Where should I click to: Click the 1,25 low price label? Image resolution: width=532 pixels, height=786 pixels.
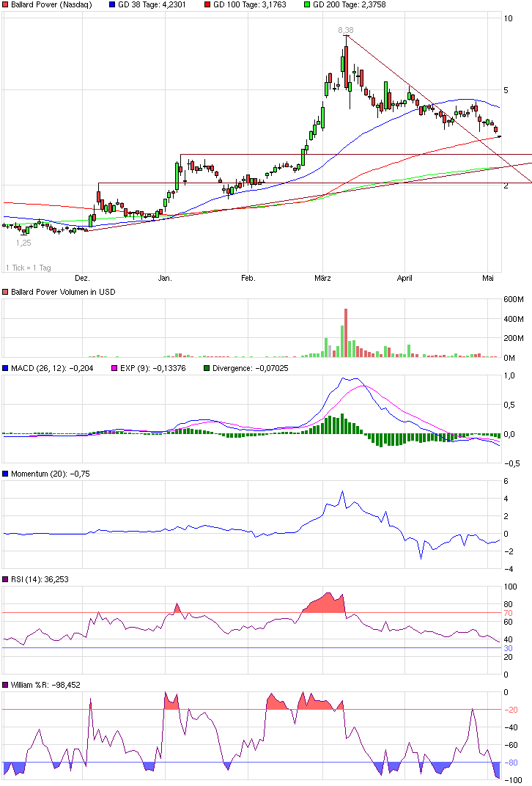23,243
